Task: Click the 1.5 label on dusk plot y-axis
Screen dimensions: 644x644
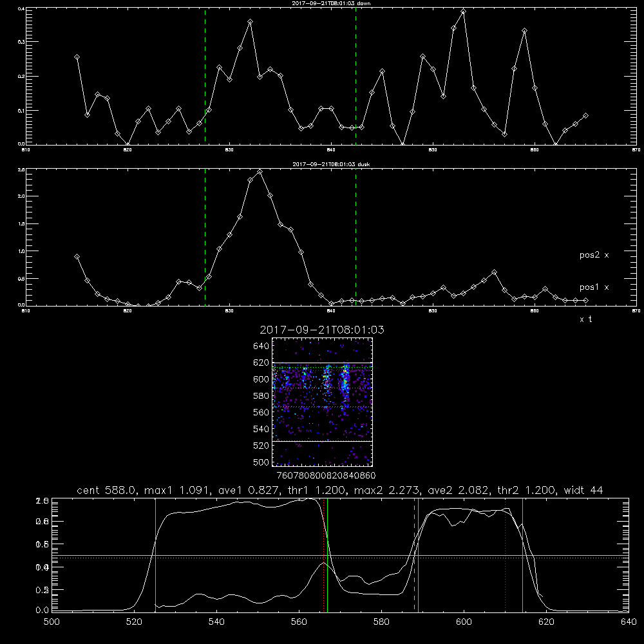Action: [x=22, y=224]
